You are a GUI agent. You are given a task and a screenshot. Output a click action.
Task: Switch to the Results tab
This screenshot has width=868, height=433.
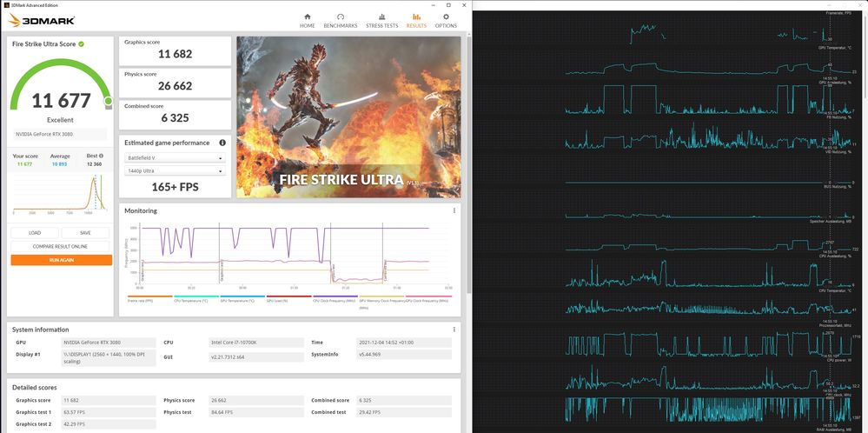[x=416, y=20]
